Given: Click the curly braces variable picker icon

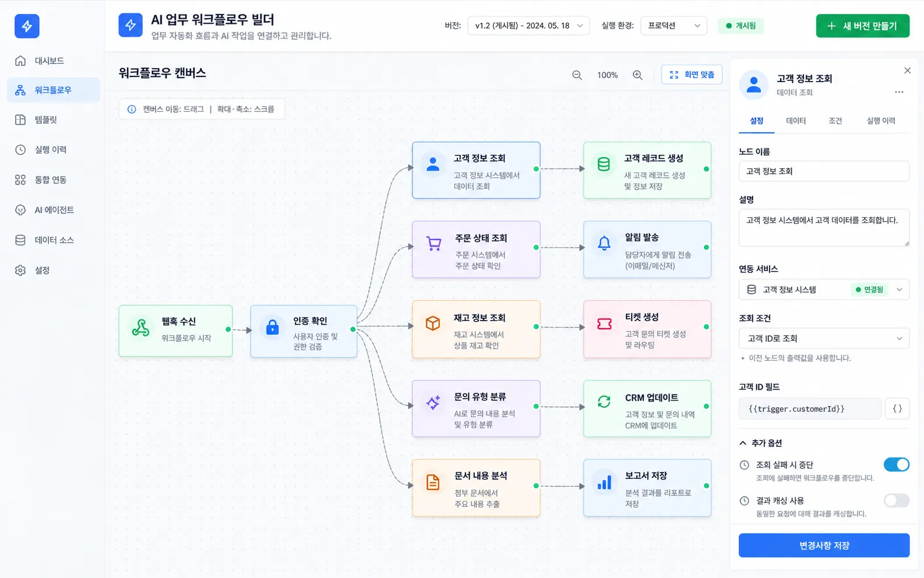Looking at the screenshot, I should (897, 408).
